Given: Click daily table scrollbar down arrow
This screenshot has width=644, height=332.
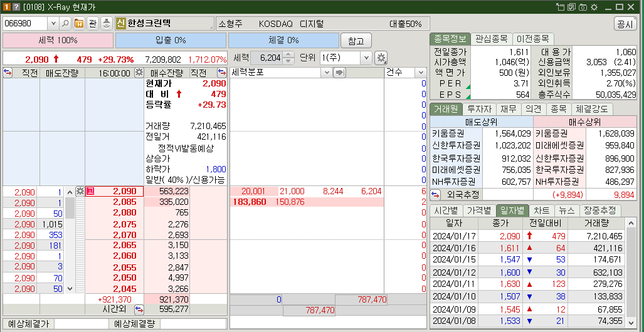Looking at the screenshot, I should point(630,322).
